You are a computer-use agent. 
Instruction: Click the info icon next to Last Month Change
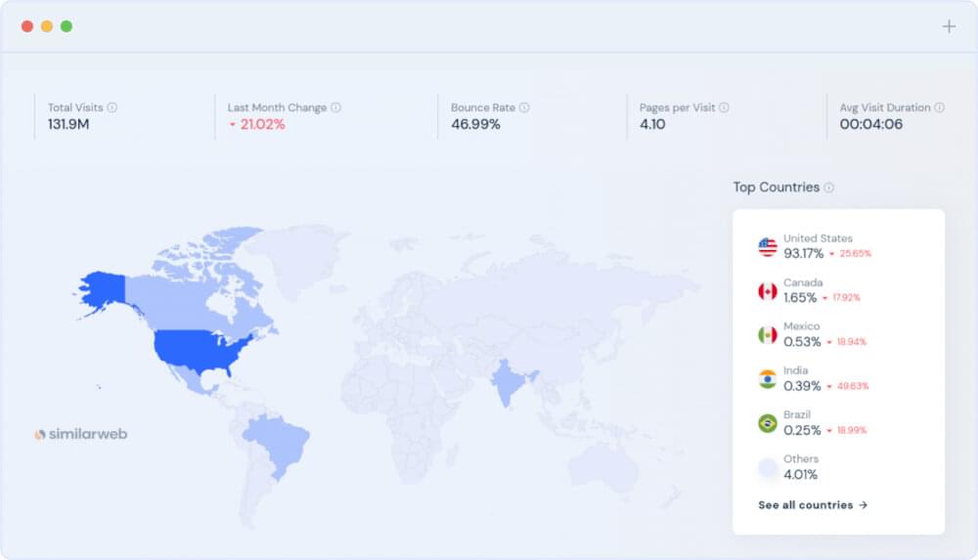[336, 108]
